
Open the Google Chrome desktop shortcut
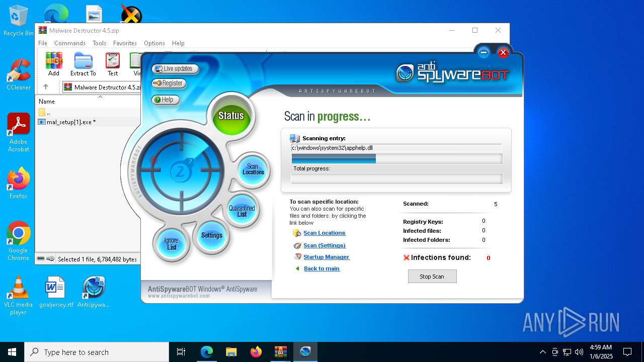coord(18,241)
